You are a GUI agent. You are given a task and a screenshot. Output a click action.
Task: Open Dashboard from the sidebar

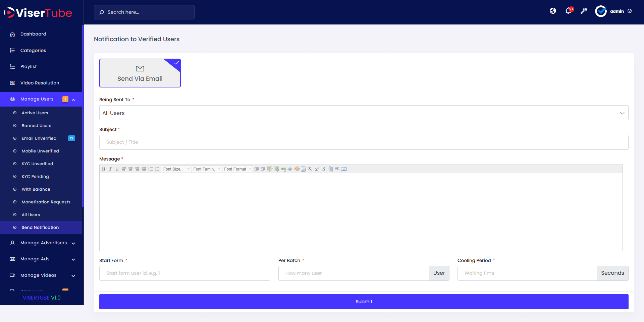click(33, 34)
